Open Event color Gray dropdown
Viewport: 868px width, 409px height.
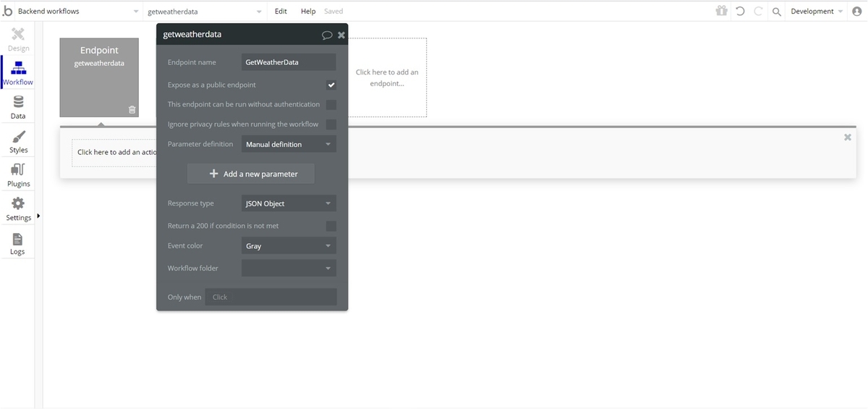click(289, 246)
